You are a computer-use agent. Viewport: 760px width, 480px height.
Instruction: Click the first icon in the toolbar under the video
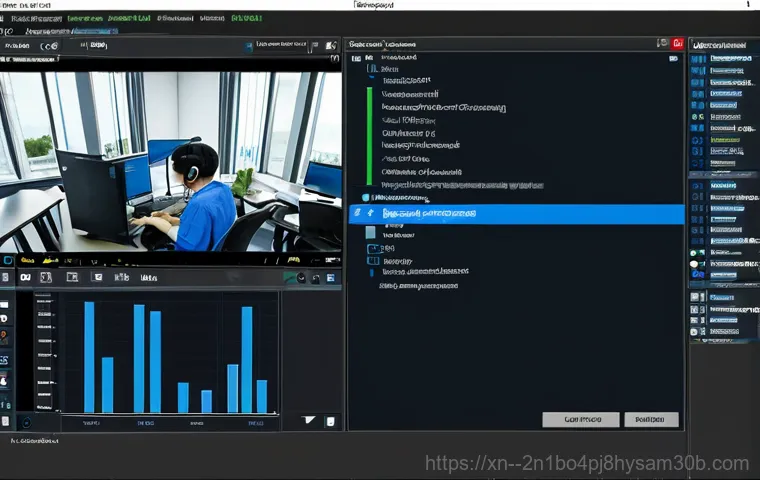(27, 277)
